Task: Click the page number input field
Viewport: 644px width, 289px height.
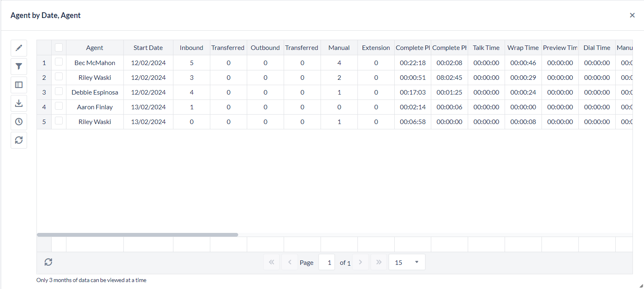Action: point(327,262)
